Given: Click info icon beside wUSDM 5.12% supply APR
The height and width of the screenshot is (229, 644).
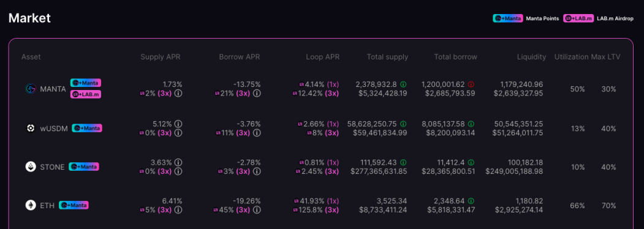Looking at the screenshot, I should click(x=178, y=124).
